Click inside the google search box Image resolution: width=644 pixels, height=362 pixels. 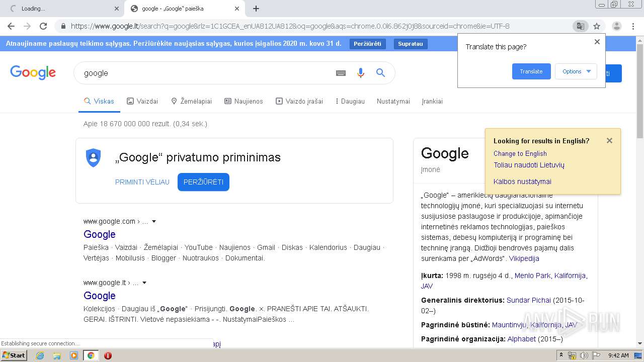pyautogui.click(x=204, y=73)
